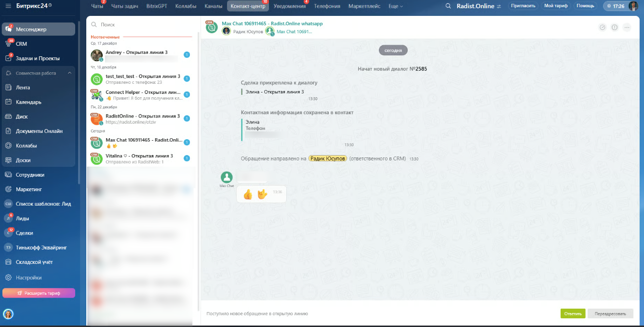
Task: Open the Мессенджер sidebar icon
Action: coord(8,29)
